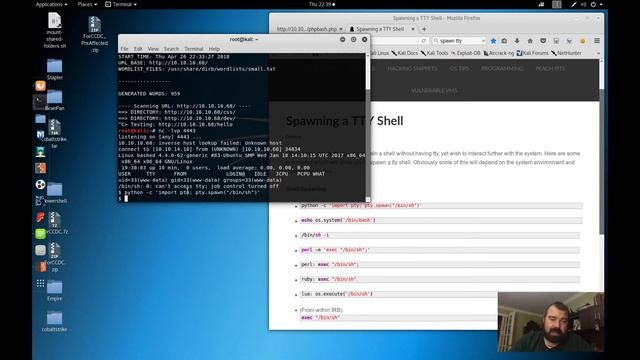Close the phpbash.php tab
This screenshot has width=640, height=360.
[341, 29]
